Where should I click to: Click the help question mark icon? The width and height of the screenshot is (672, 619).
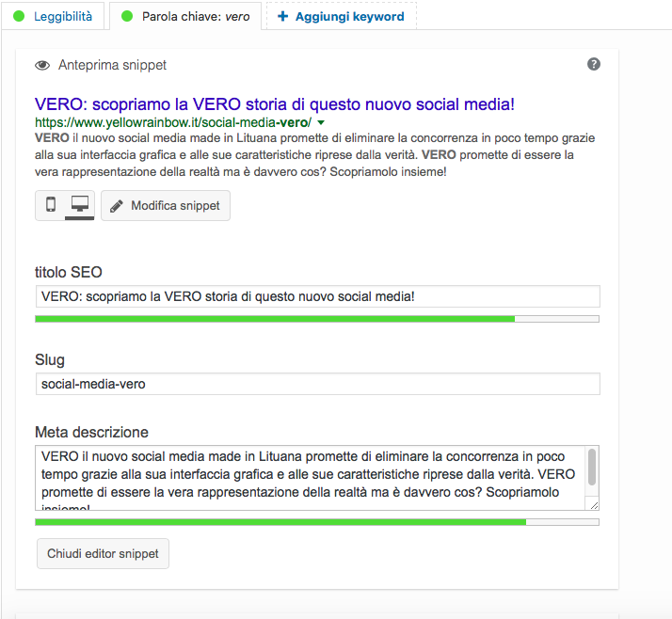point(594,64)
